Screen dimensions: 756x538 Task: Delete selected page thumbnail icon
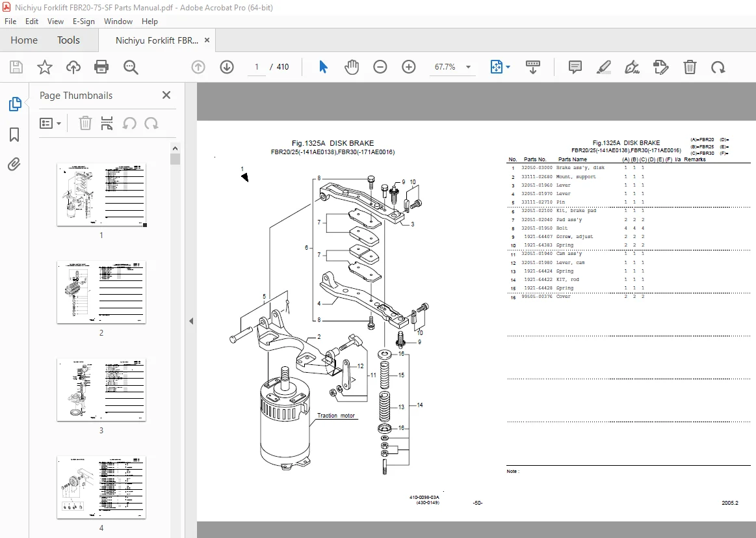point(85,124)
